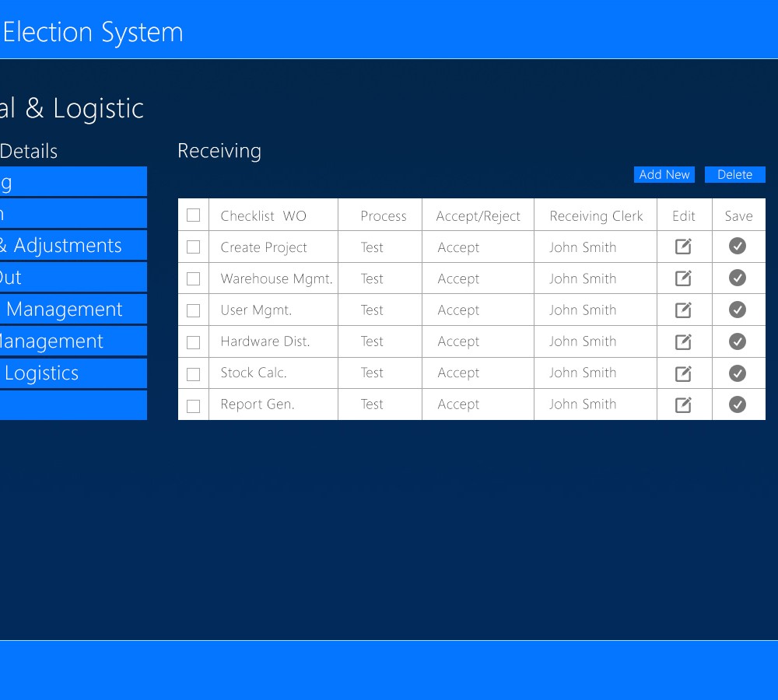Edit the Create Project row

683,247
